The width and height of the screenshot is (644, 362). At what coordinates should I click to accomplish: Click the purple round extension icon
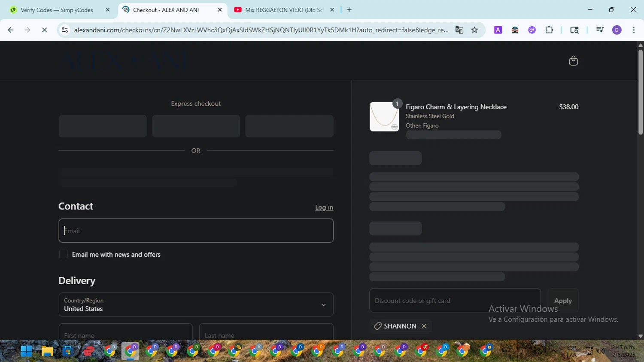click(532, 30)
